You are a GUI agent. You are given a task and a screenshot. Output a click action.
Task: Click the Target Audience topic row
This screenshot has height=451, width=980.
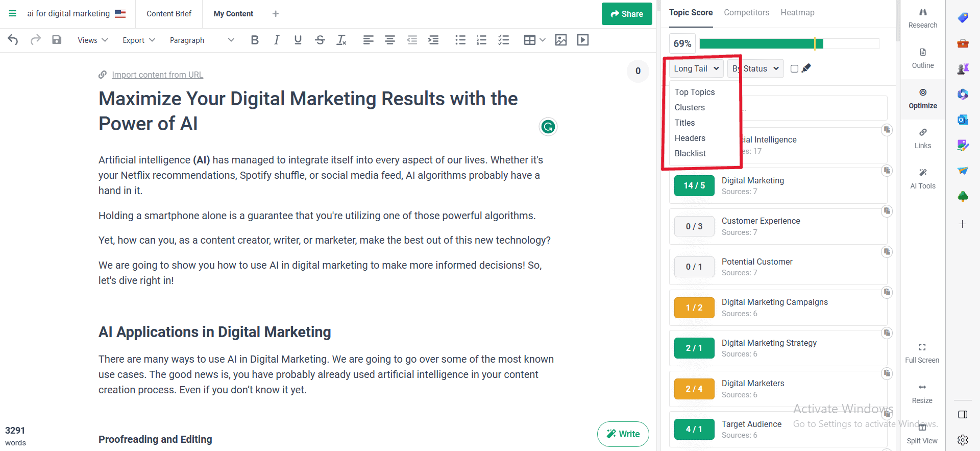(x=778, y=429)
